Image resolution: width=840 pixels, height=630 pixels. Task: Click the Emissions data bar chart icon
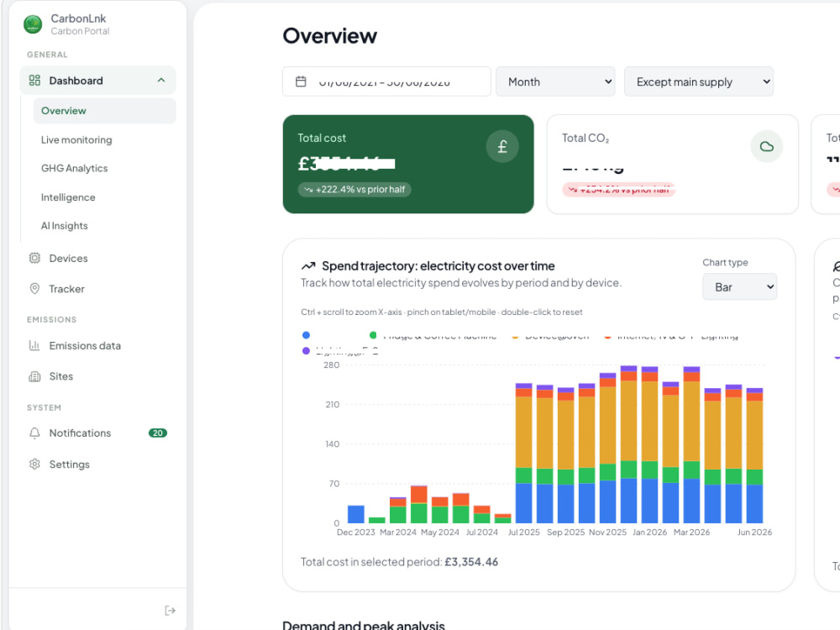coord(34,345)
